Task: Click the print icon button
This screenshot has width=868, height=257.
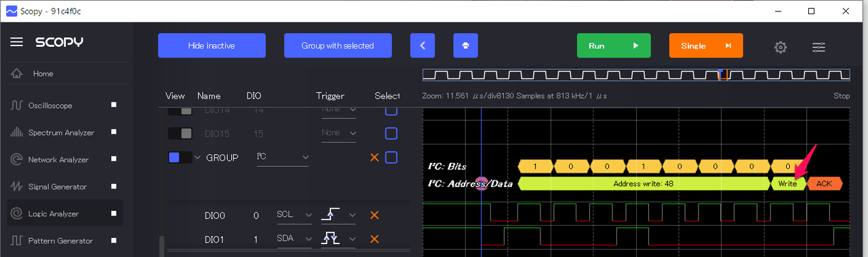Action: (x=465, y=45)
